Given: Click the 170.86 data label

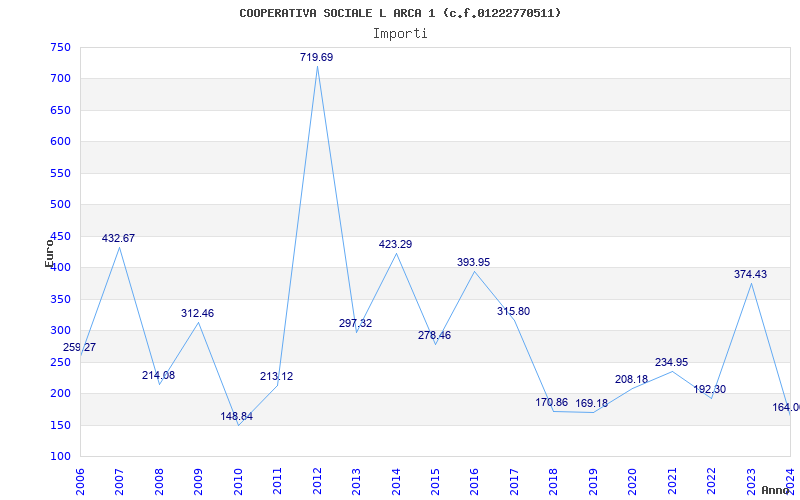Looking at the screenshot, I should (552, 403).
